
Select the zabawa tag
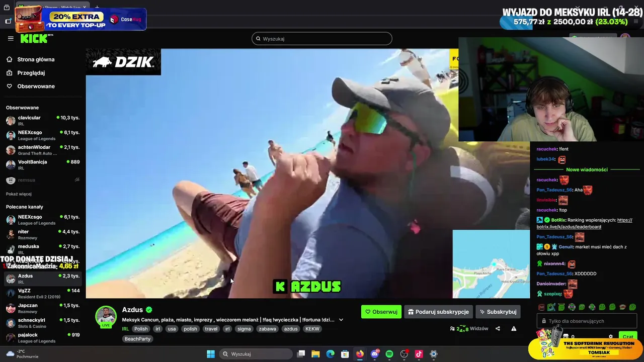pos(267,329)
